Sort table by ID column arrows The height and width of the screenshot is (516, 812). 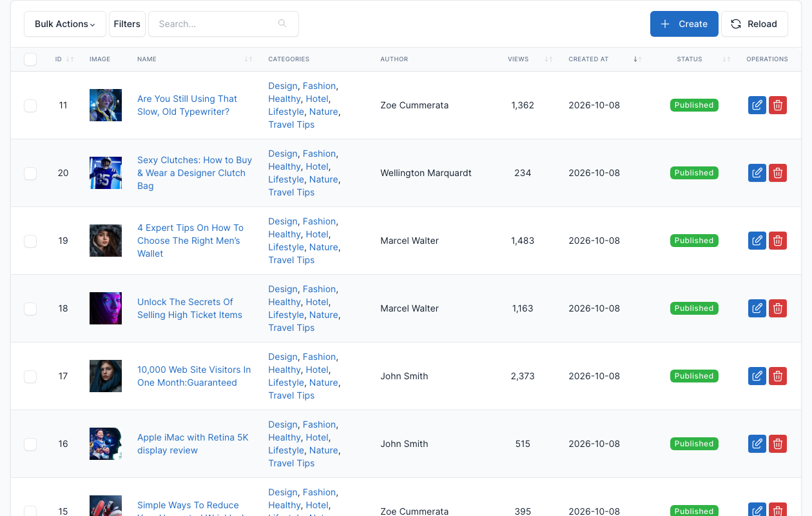click(70, 59)
